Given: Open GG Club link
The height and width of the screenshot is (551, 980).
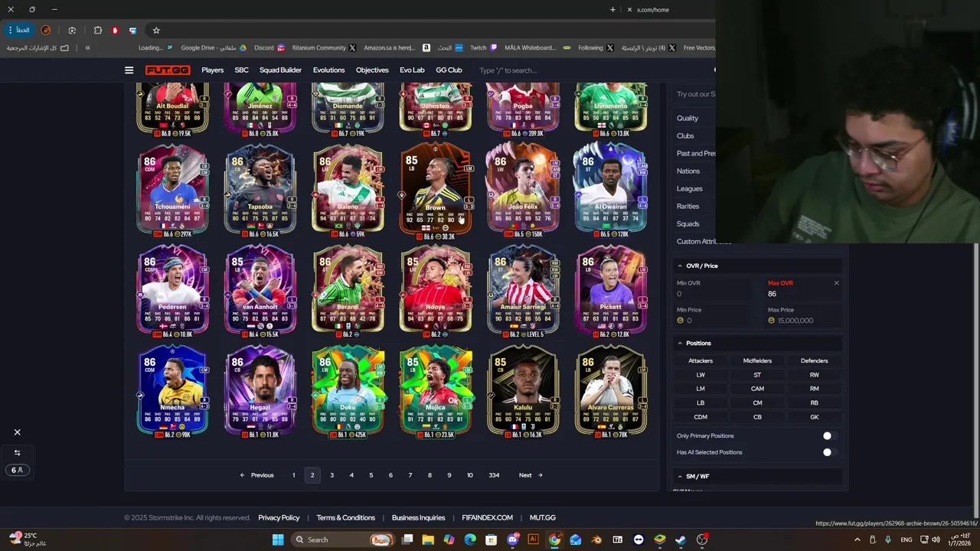Looking at the screenshot, I should pyautogui.click(x=449, y=70).
